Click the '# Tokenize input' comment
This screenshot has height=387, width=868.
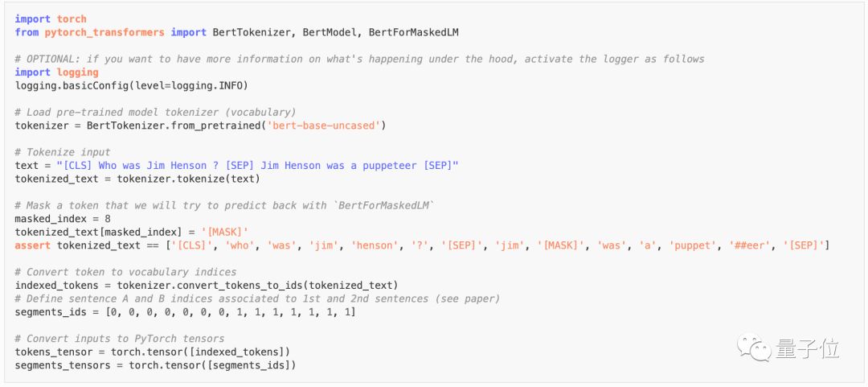tap(63, 152)
